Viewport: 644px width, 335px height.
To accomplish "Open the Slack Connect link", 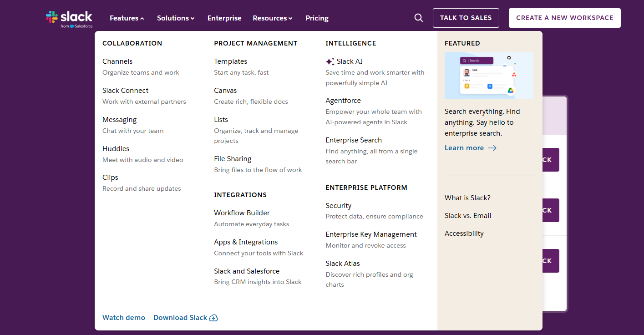I will click(125, 91).
